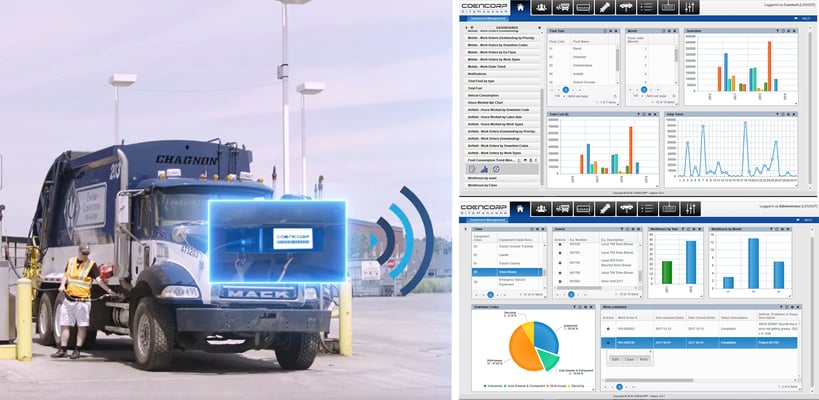Click the green Auto-Greaser pie slice
The height and width of the screenshot is (400, 819).
tap(546, 359)
